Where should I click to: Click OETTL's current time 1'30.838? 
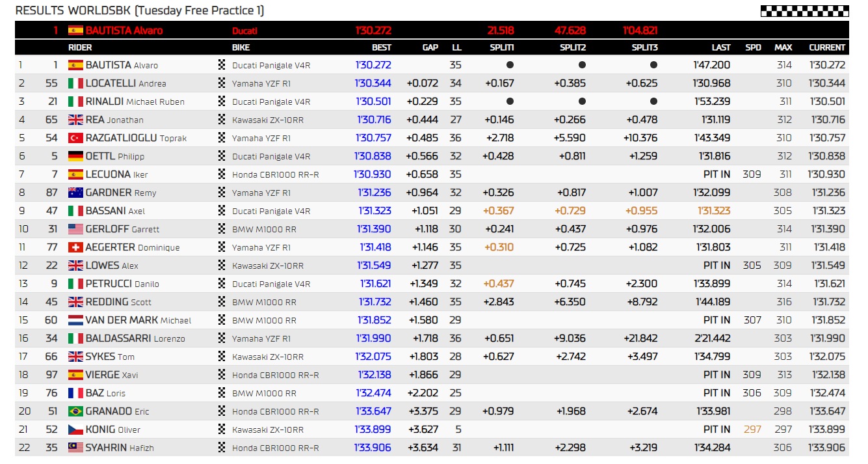coord(828,156)
